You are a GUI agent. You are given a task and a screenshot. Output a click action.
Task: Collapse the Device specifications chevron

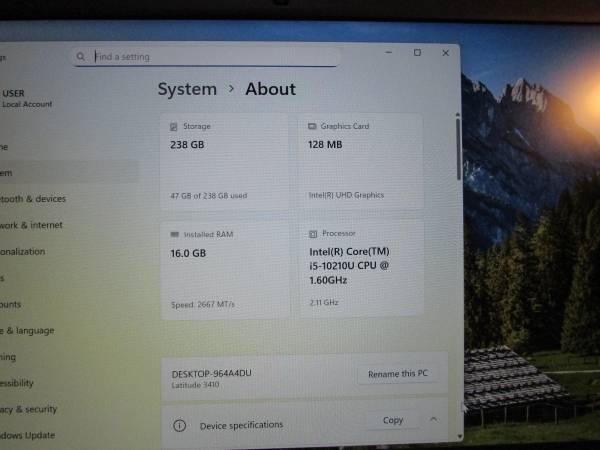tap(433, 420)
